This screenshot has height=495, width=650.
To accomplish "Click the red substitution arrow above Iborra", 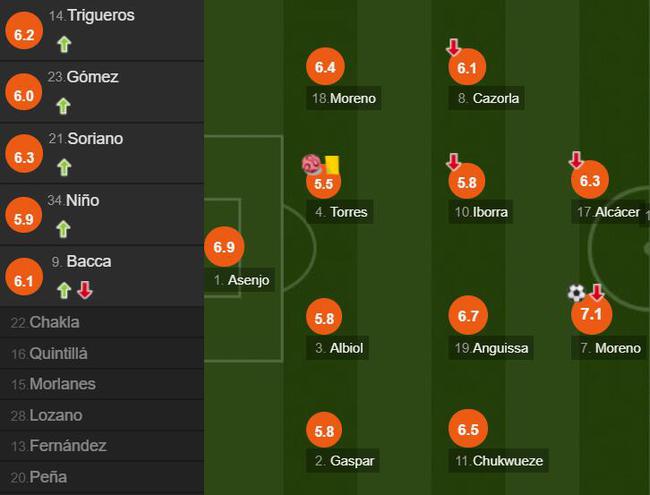I will [454, 162].
